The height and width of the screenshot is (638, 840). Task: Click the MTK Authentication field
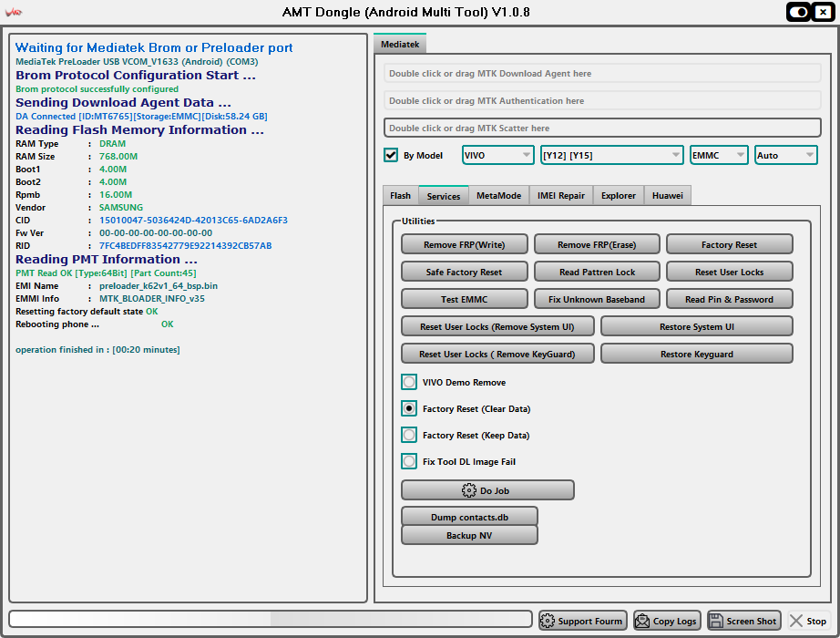coord(602,101)
